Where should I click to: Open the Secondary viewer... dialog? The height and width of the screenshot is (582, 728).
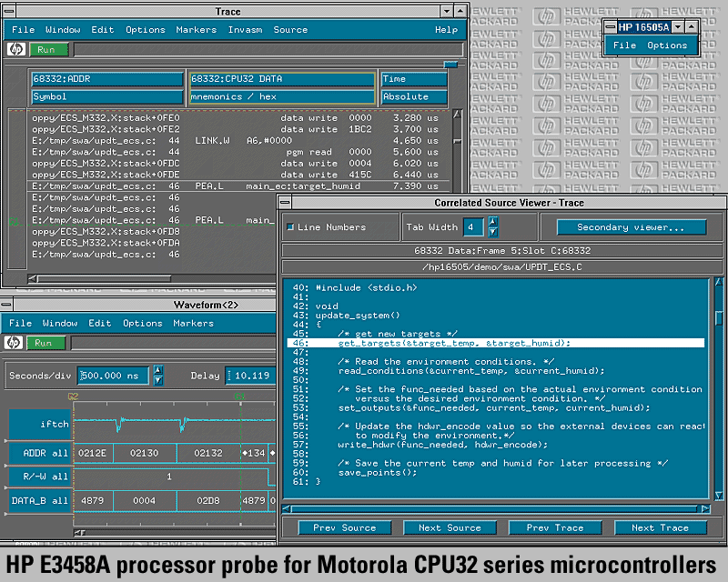pos(632,227)
